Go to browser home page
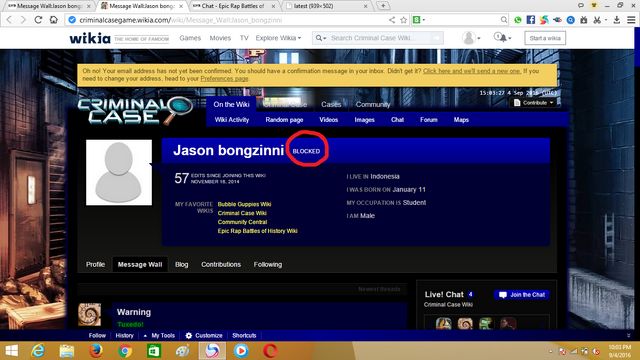The height and width of the screenshot is (360, 640). (53, 20)
